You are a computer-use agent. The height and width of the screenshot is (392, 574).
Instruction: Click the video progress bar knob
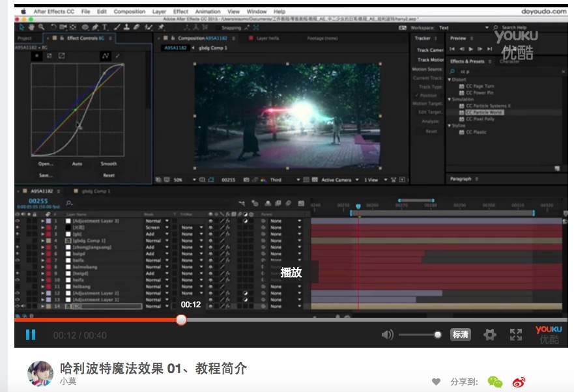[x=181, y=320]
